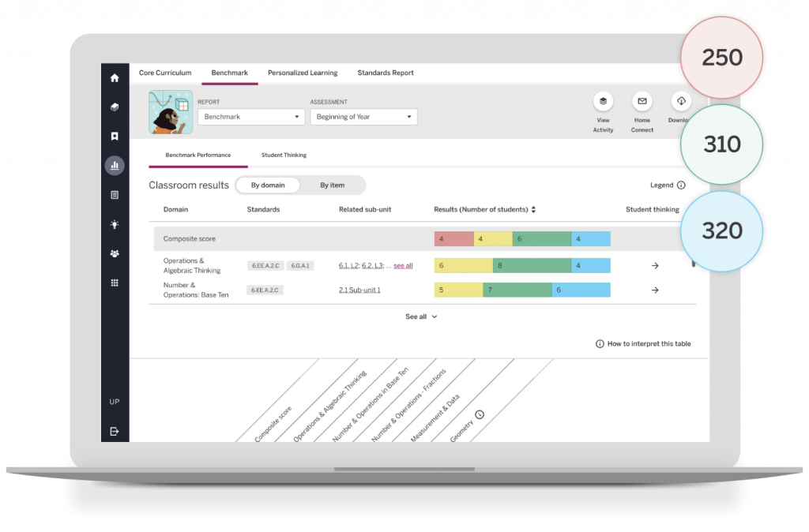Image resolution: width=809 pixels, height=532 pixels.
Task: Click How to interpret this table link
Action: click(649, 344)
